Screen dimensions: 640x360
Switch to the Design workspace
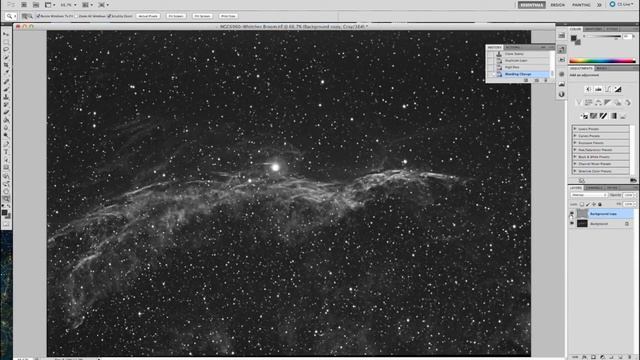[x=558, y=5]
